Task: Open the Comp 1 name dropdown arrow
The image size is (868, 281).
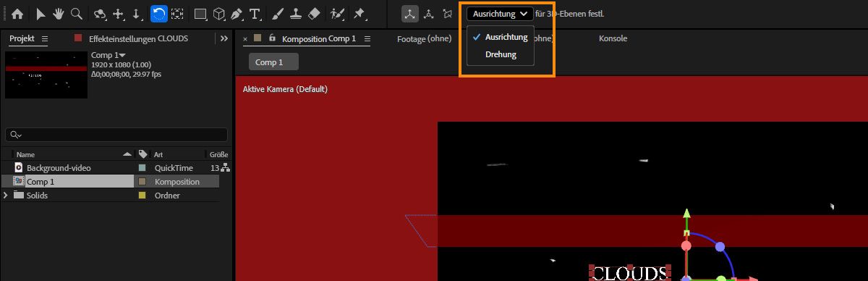Action: click(x=123, y=55)
